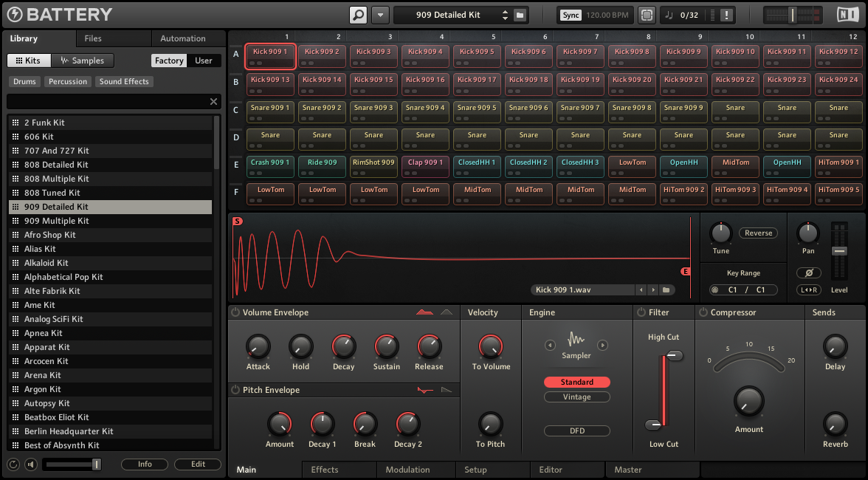Click the Sampler waveform engine icon

pyautogui.click(x=576, y=339)
